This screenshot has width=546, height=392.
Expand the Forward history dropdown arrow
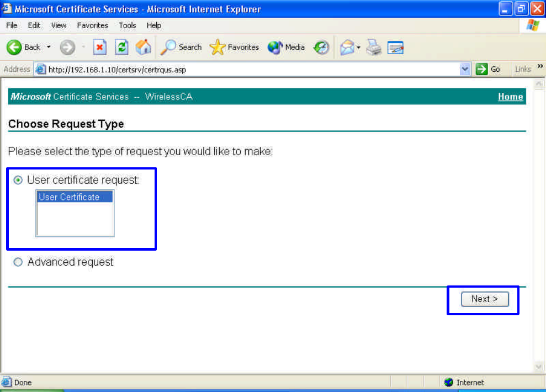click(83, 47)
